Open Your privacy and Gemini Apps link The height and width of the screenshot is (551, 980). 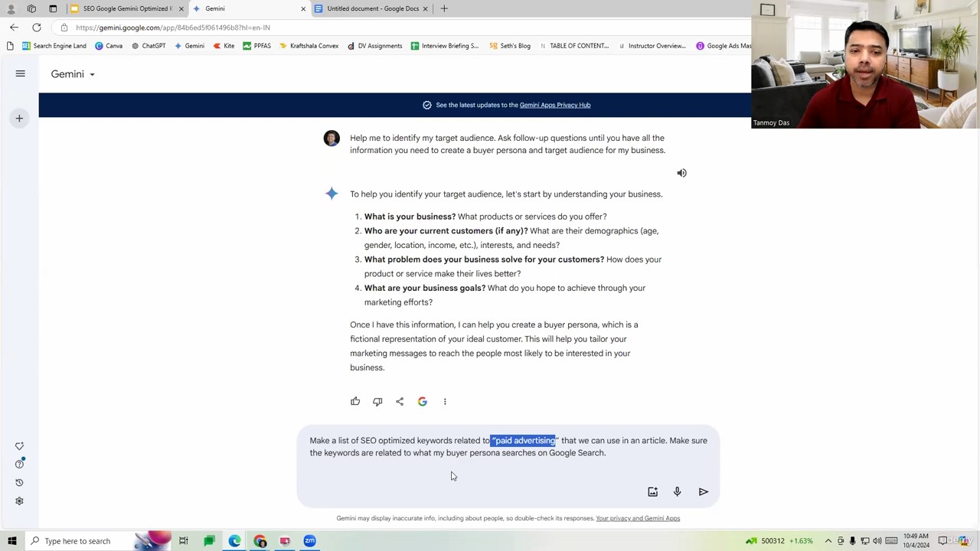638,518
